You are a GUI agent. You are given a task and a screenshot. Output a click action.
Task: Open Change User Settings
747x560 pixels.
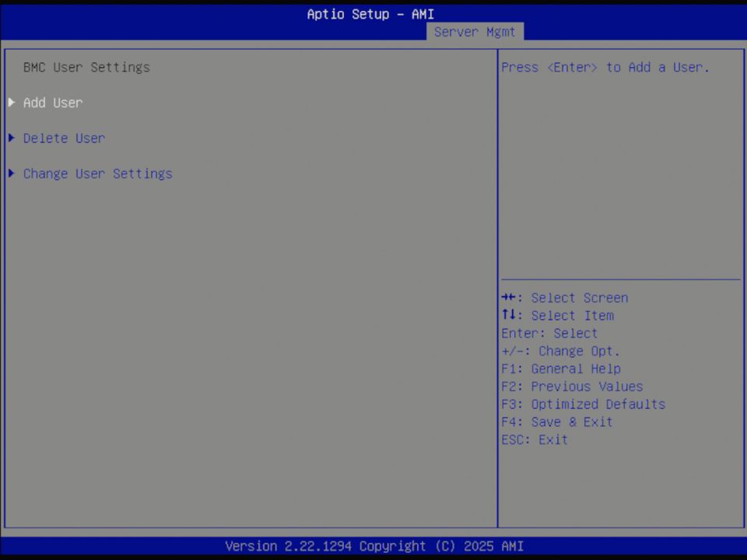click(x=97, y=173)
